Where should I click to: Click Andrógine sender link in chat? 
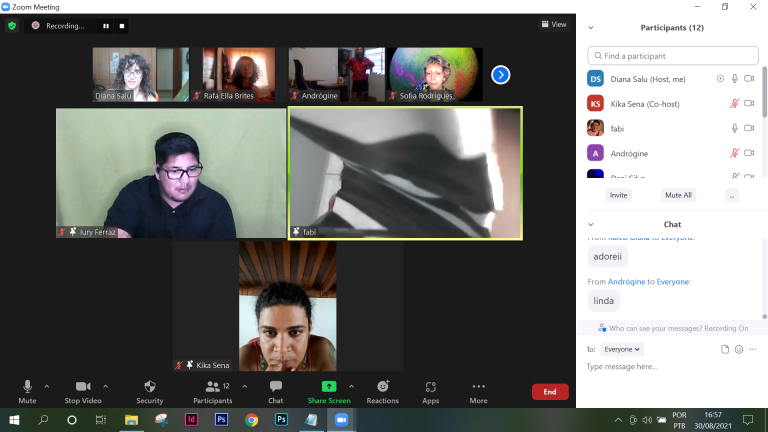pos(626,282)
